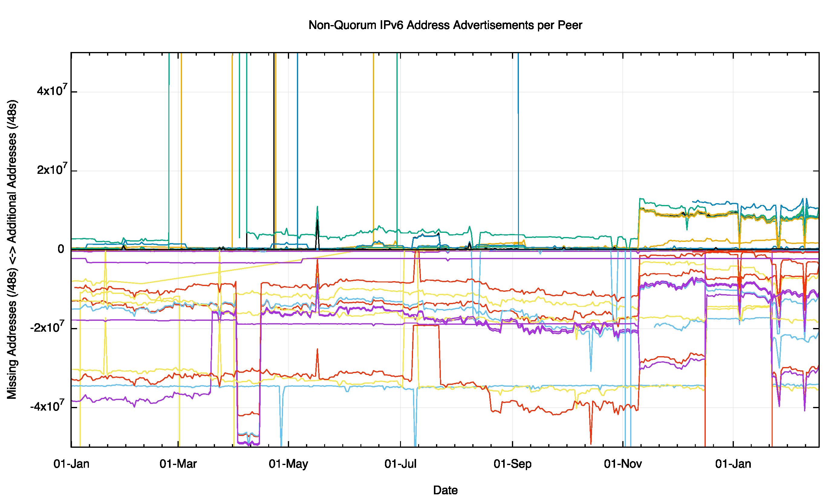Image resolution: width=840 pixels, height=504 pixels.
Task: Click the black vertical spike before 01-May
Action: coord(274,136)
